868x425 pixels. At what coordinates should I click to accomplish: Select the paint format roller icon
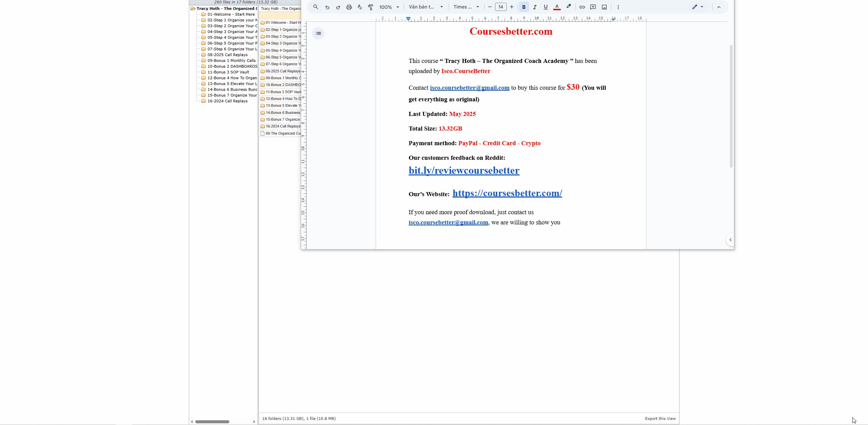[x=371, y=7]
